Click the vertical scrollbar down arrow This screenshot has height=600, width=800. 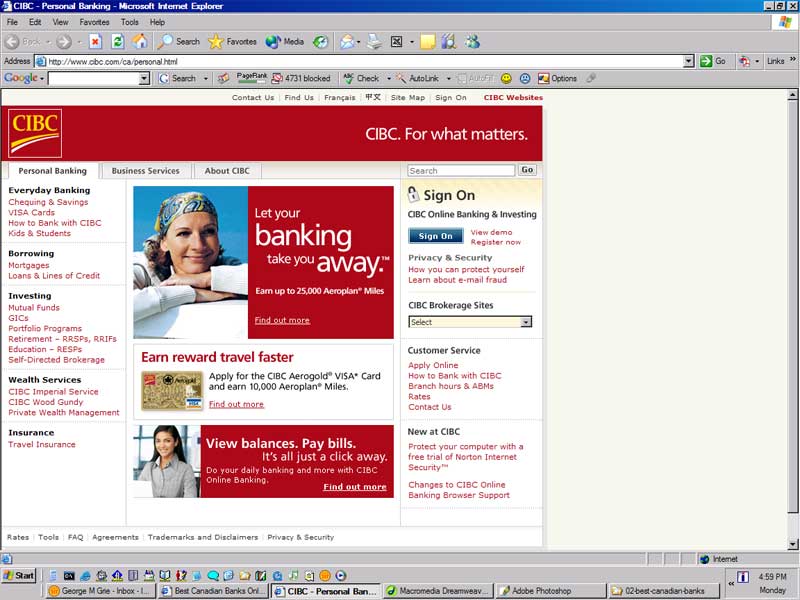[x=794, y=544]
